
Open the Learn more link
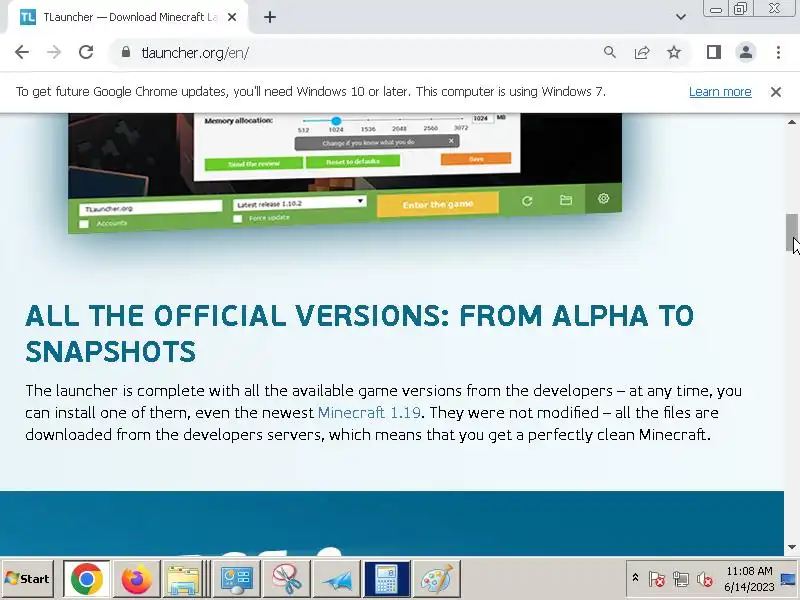click(x=720, y=92)
